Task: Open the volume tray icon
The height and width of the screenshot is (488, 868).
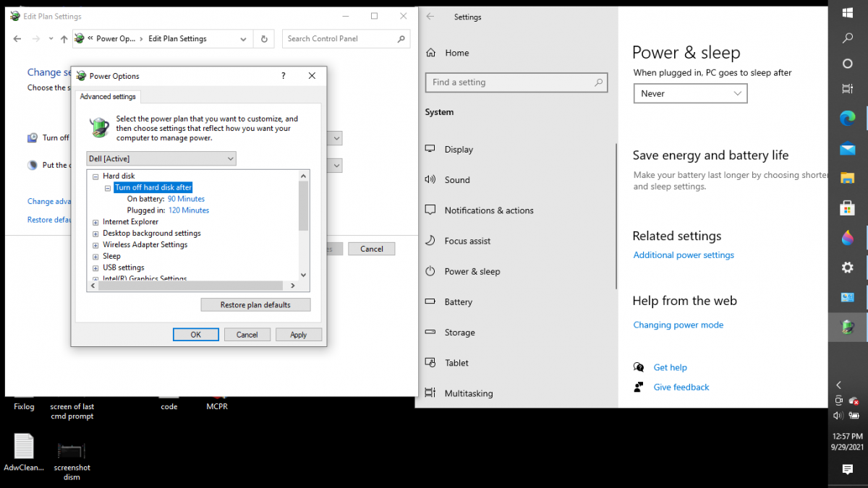Action: tap(838, 416)
